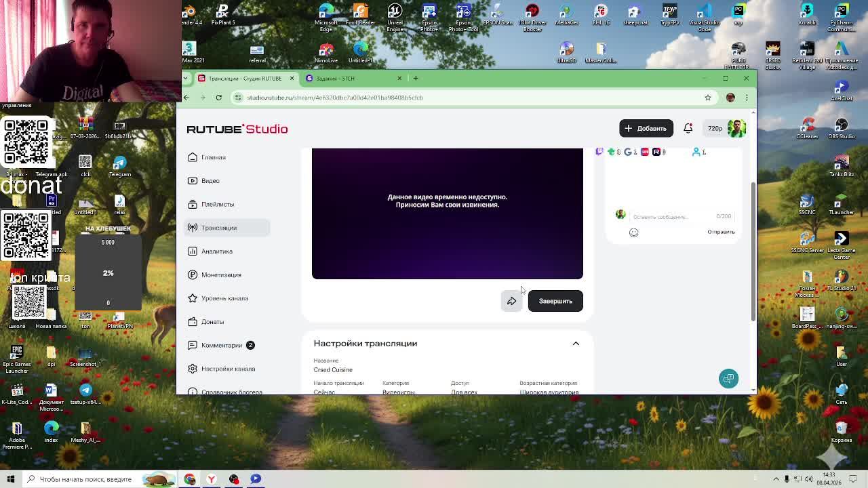Click the Добавить button in header
This screenshot has width=868, height=488.
[646, 128]
